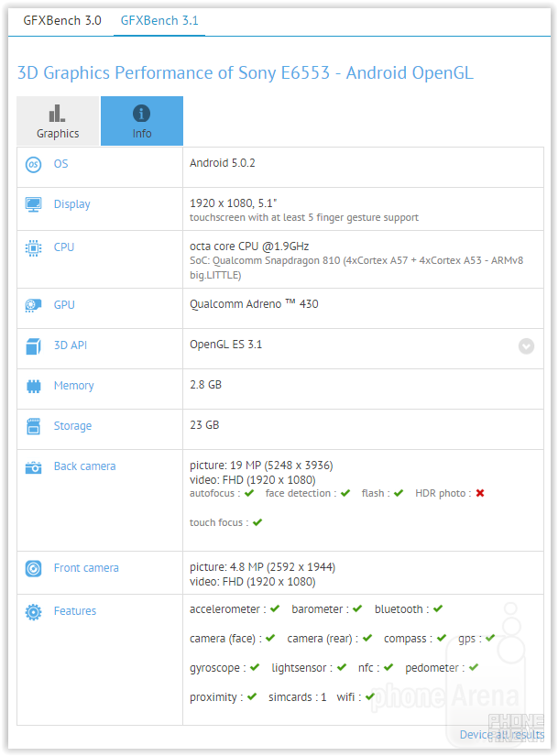Click the camera (face) green checkmark
This screenshot has width=558, height=756.
pyautogui.click(x=270, y=638)
